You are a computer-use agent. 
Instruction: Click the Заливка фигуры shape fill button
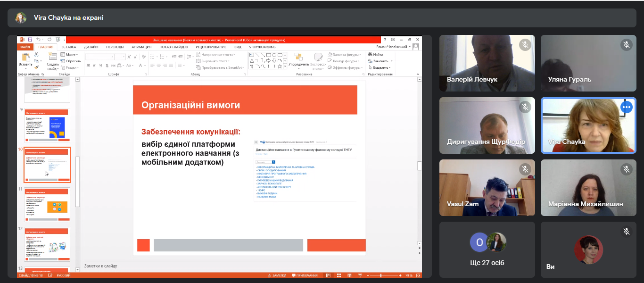(345, 55)
